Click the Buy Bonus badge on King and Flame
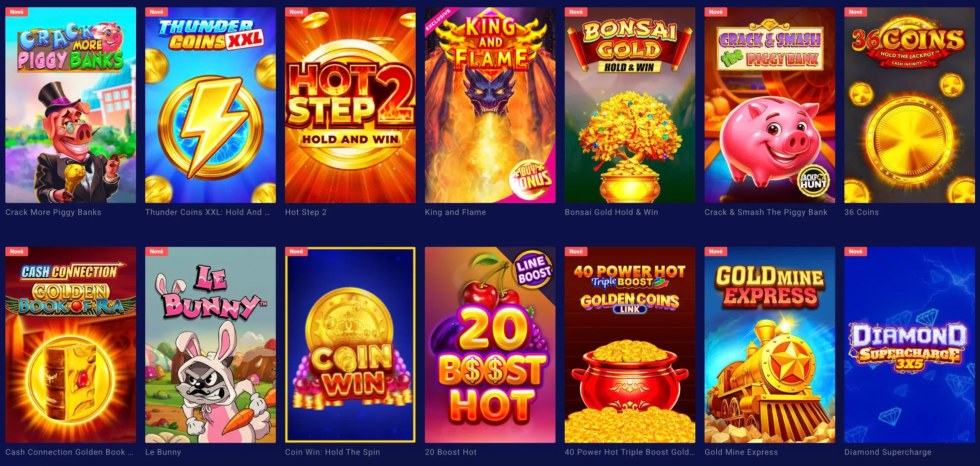Screen dimensions: 980x466 531,180
